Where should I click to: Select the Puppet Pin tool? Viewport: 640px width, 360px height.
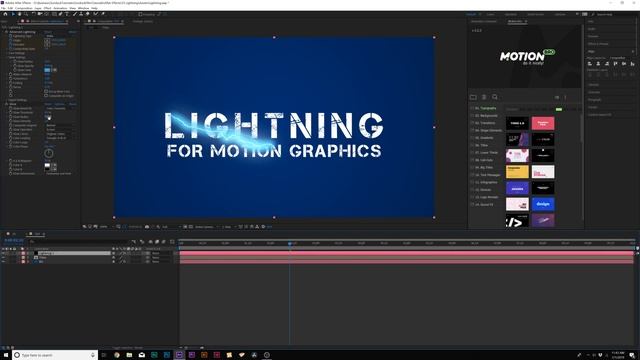(103, 14)
